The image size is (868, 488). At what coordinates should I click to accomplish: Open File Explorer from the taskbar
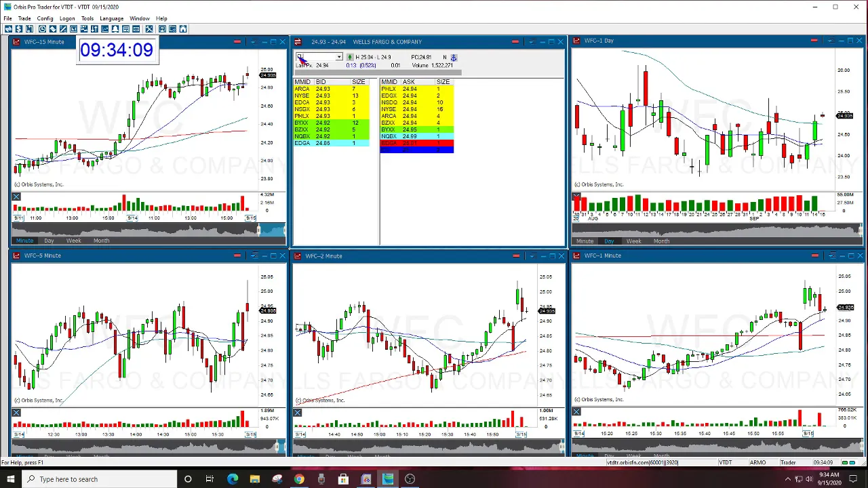point(254,479)
